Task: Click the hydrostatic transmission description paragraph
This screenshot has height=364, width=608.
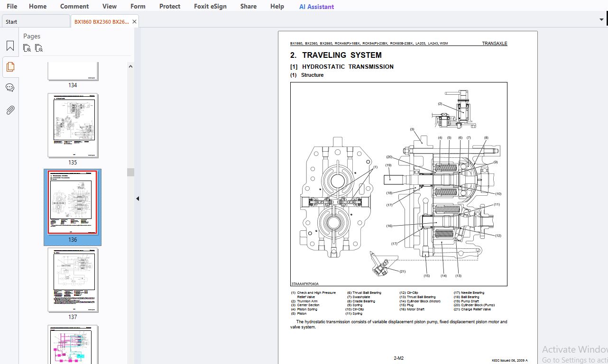Action: (x=398, y=324)
